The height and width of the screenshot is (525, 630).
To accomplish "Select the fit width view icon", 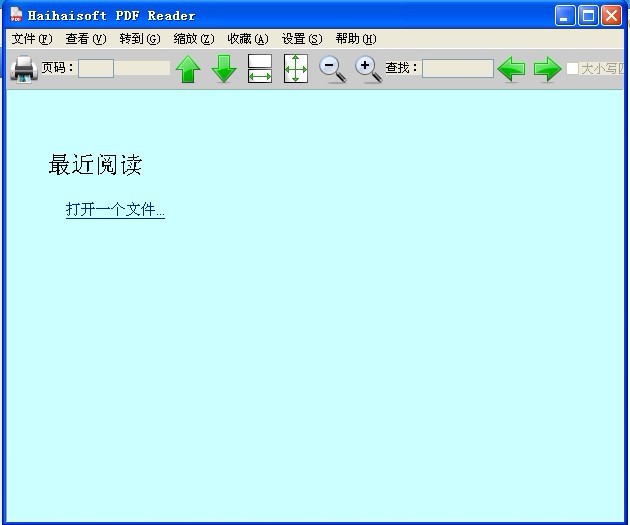I will 260,69.
